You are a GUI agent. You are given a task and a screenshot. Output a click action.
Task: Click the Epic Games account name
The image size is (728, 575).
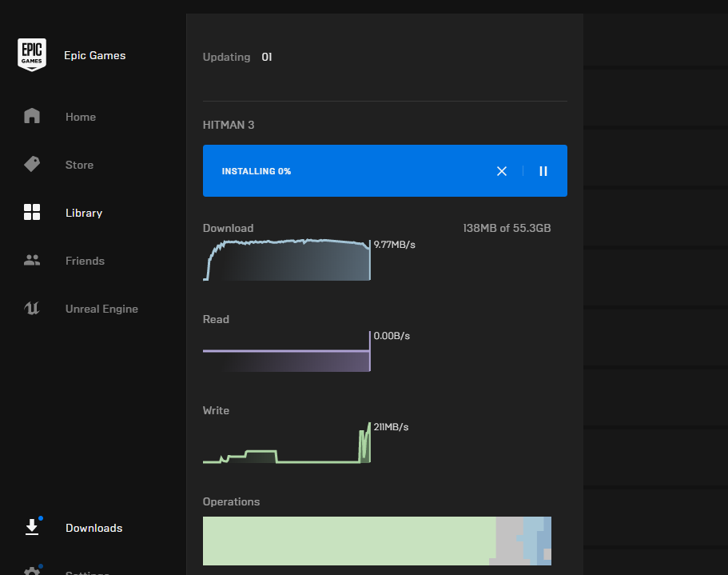click(x=95, y=55)
